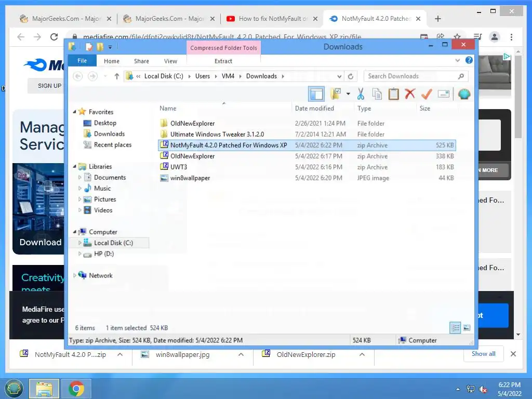
Task: Select the UWT3 zip archive
Action: click(x=307, y=167)
